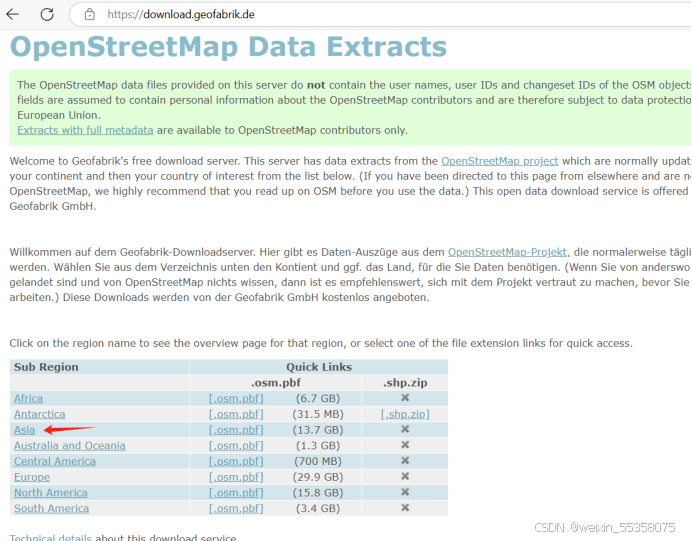The image size is (692, 541).
Task: Open the Asia region page
Action: pyautogui.click(x=24, y=430)
